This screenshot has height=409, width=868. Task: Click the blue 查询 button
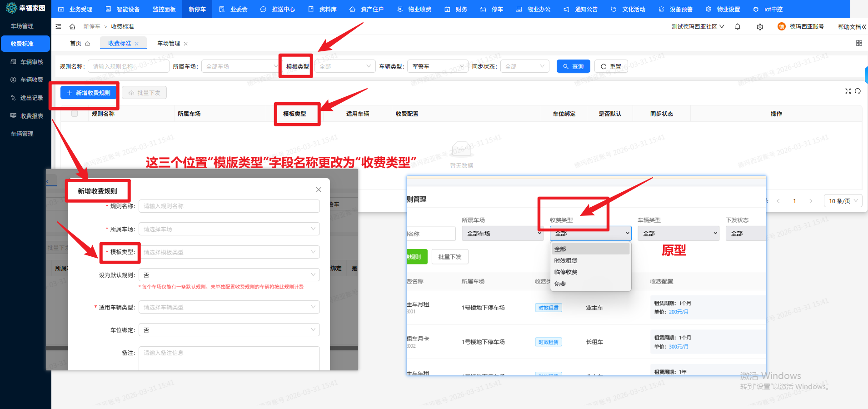pos(573,66)
